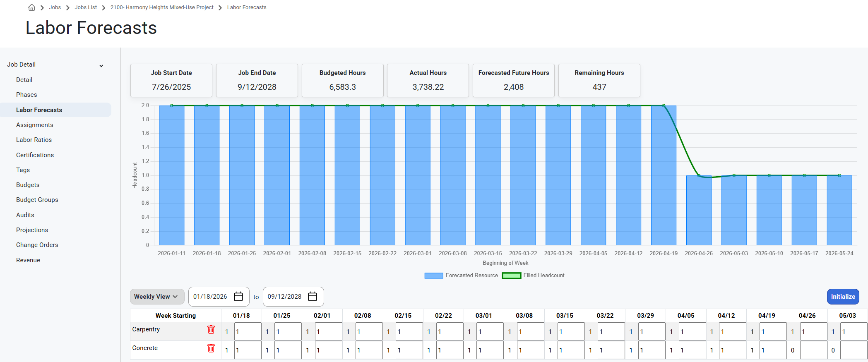This screenshot has width=868, height=362.
Task: Click the Job End Date card
Action: 257,80
